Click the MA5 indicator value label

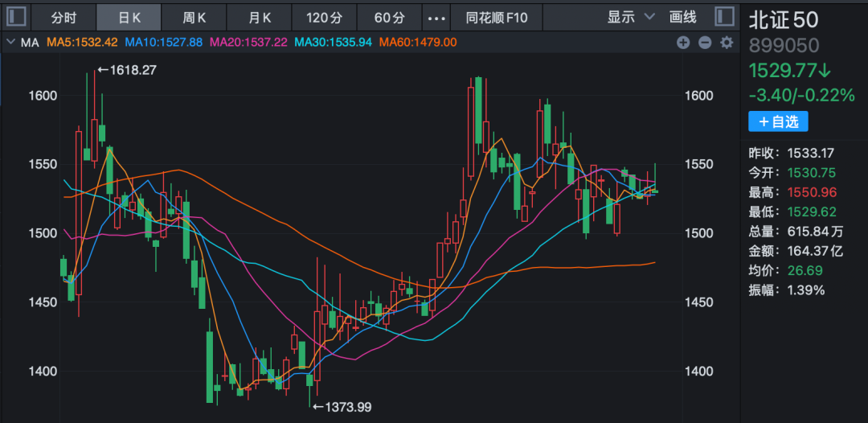82,42
